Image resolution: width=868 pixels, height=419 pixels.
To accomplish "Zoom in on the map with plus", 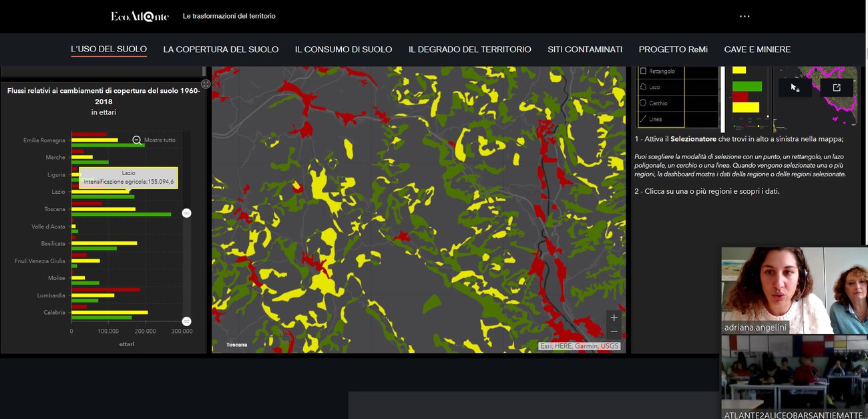I will (614, 317).
